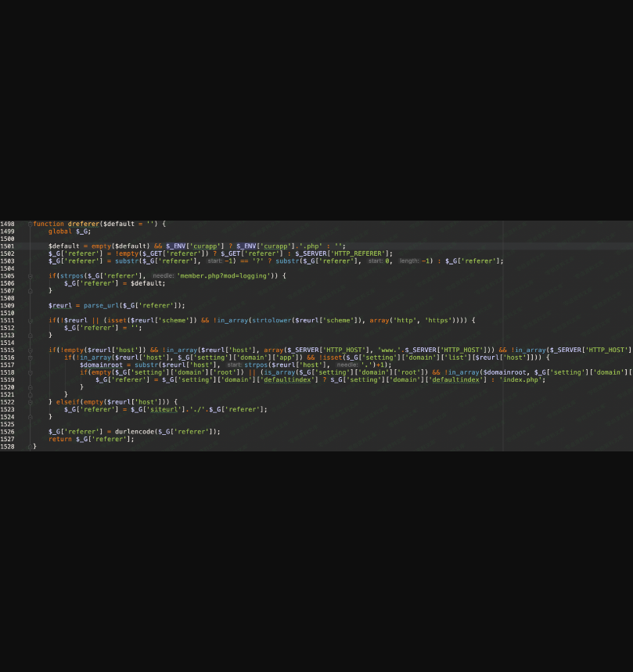Click the length parameter hint
Viewport: 633px width, 672px height.
pyautogui.click(x=408, y=261)
